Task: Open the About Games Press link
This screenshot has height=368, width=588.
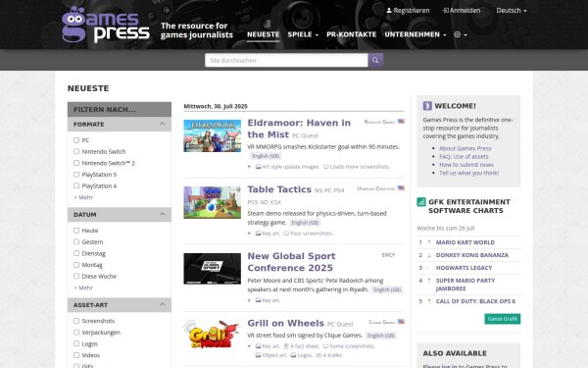Action: click(x=465, y=148)
